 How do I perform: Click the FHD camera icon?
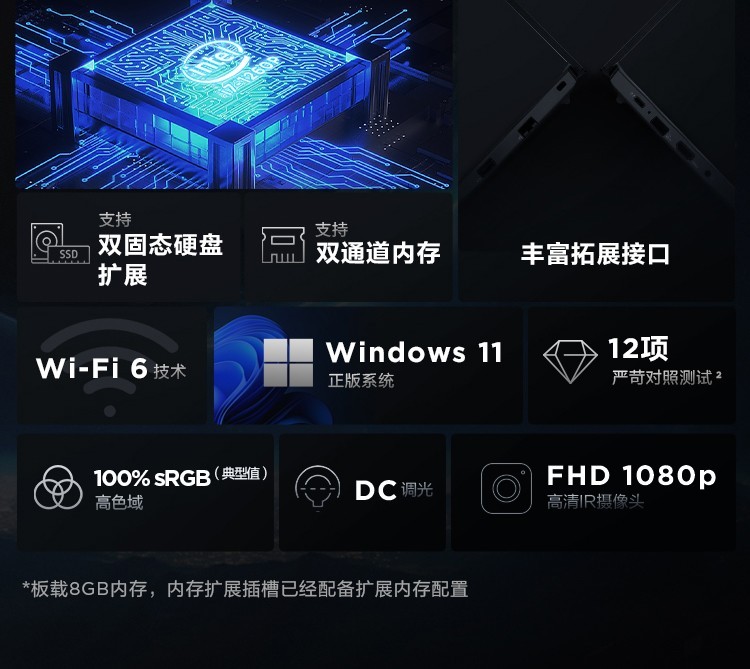[x=506, y=488]
